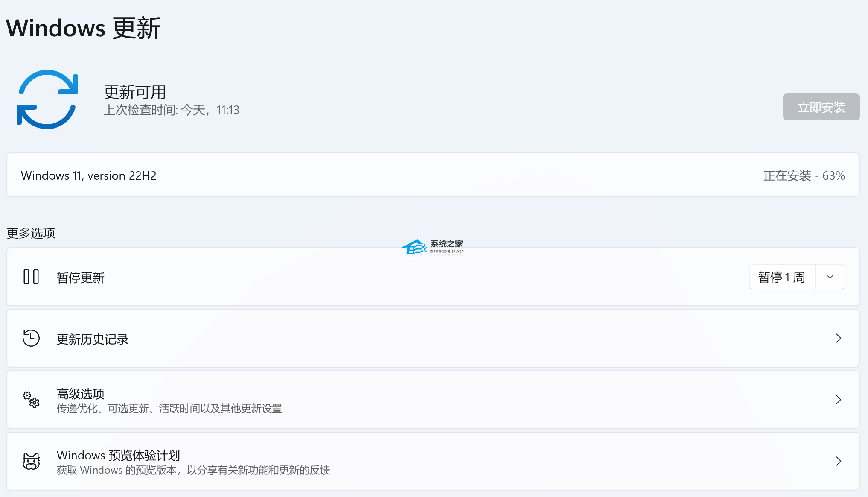Viewport: 868px width, 497px height.
Task: Click the 暂停更新 label
Action: tap(81, 278)
